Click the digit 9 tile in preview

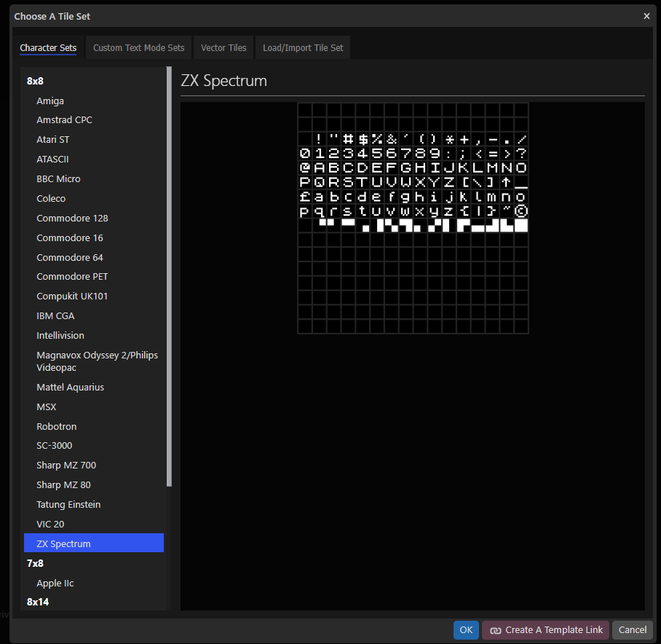click(x=435, y=154)
